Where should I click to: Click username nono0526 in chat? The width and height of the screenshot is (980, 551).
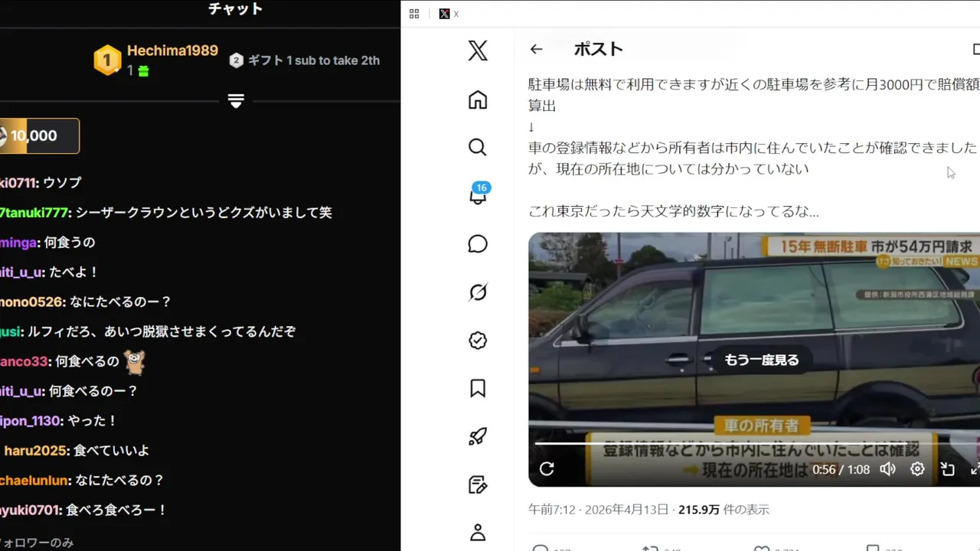coord(31,302)
